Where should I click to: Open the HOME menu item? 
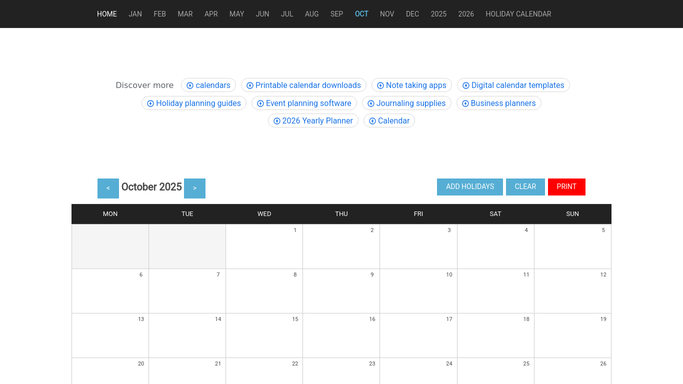pyautogui.click(x=107, y=14)
